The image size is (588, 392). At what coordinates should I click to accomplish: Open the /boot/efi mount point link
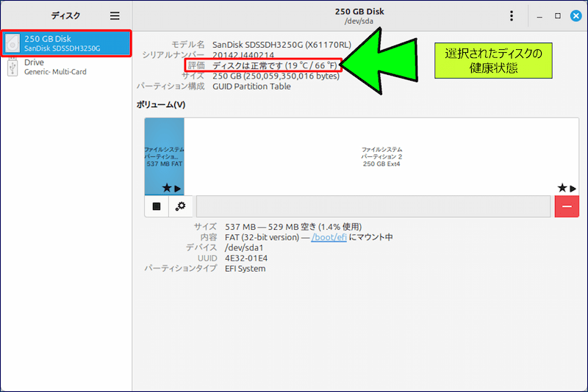pyautogui.click(x=329, y=237)
